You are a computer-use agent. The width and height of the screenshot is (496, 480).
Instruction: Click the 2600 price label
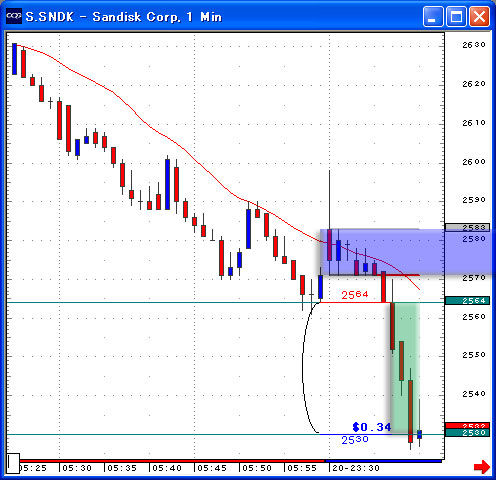(474, 162)
